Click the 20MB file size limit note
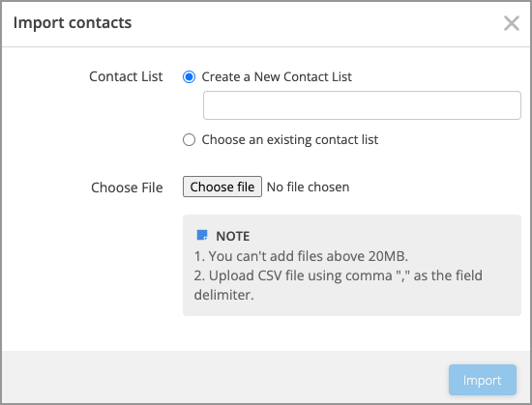 click(x=301, y=256)
